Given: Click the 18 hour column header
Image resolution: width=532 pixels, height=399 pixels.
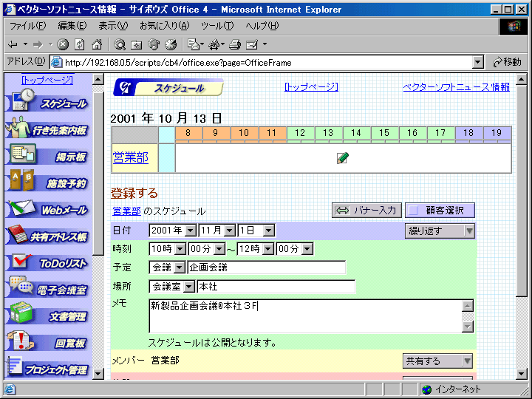Looking at the screenshot, I should [468, 133].
